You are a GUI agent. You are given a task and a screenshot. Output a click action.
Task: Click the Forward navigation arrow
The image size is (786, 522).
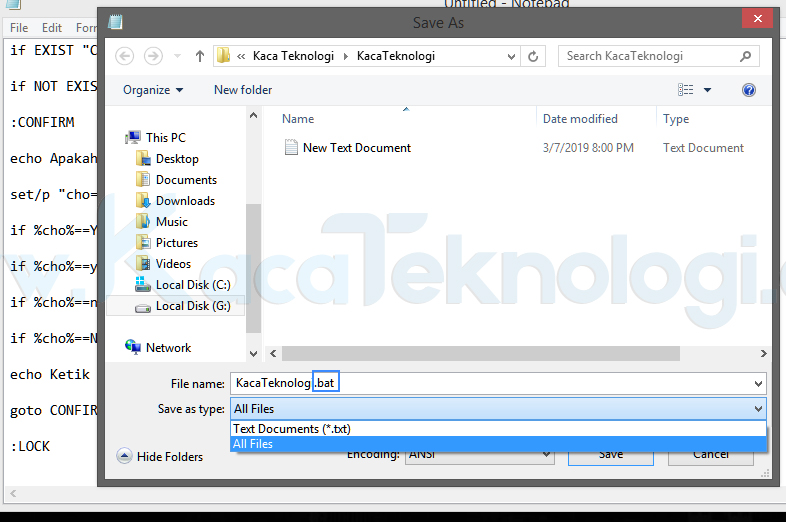pos(153,56)
